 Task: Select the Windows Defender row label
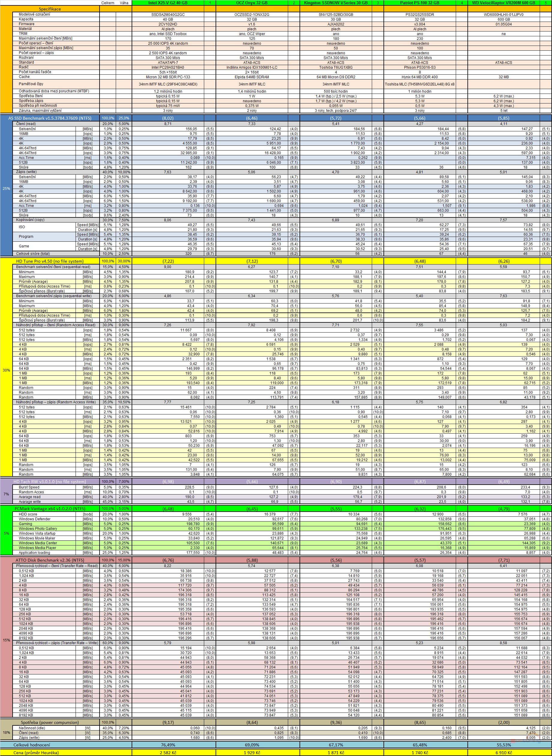point(34,519)
